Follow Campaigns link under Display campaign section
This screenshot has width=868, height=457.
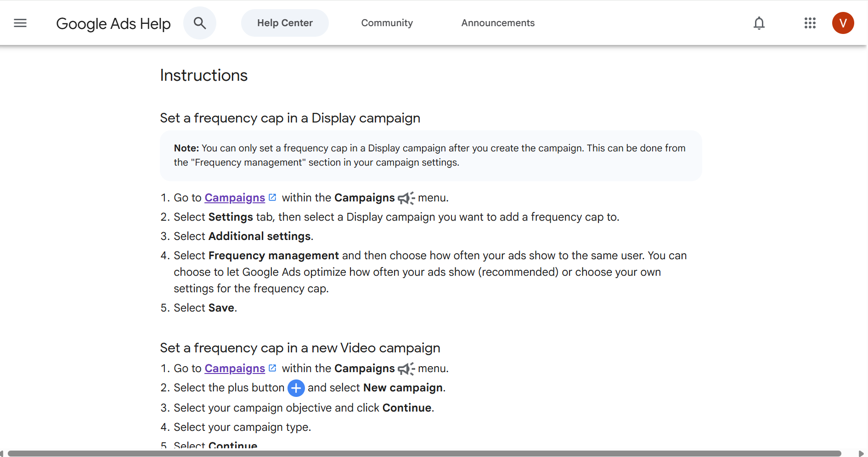coord(235,198)
